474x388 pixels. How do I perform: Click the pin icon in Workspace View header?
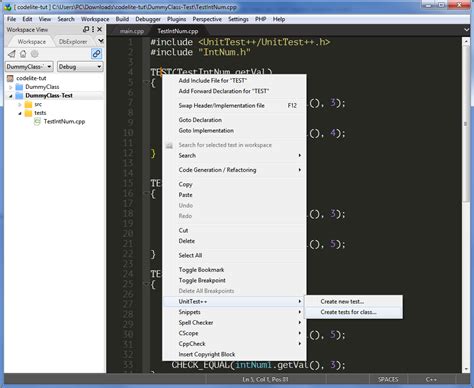86,29
